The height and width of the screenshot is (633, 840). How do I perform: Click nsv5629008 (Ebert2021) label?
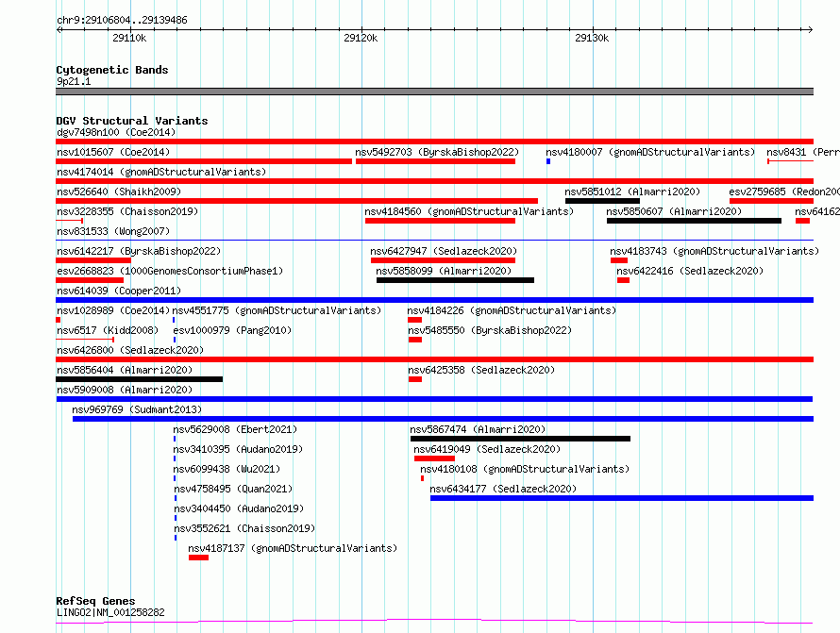coord(235,429)
